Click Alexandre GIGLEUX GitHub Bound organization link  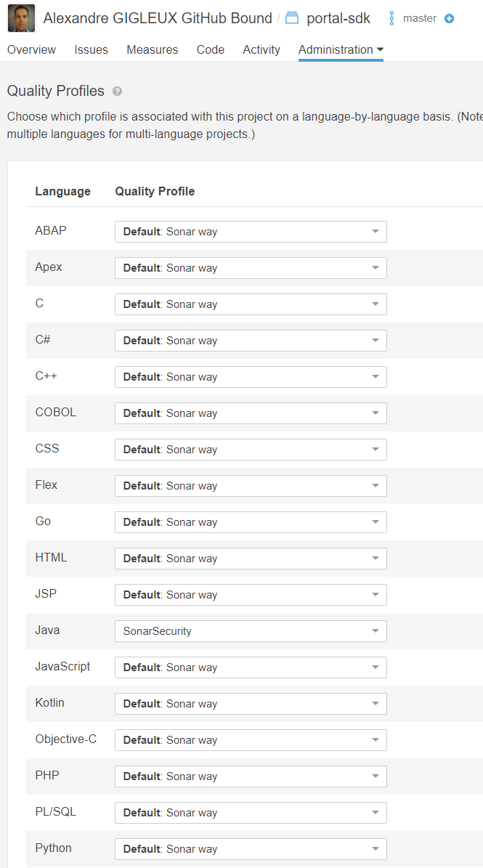158,18
